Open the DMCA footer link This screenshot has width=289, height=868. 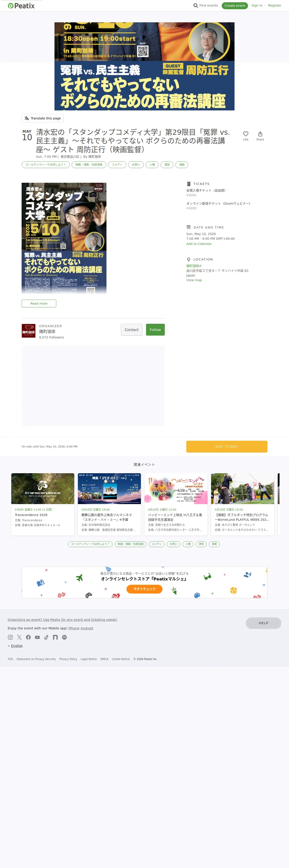pos(104,659)
